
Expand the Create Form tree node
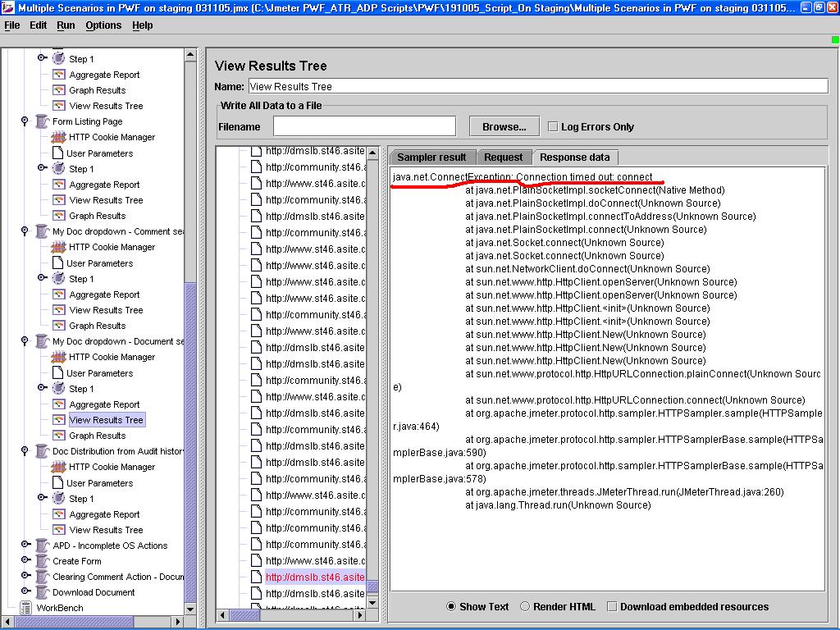[x=25, y=560]
